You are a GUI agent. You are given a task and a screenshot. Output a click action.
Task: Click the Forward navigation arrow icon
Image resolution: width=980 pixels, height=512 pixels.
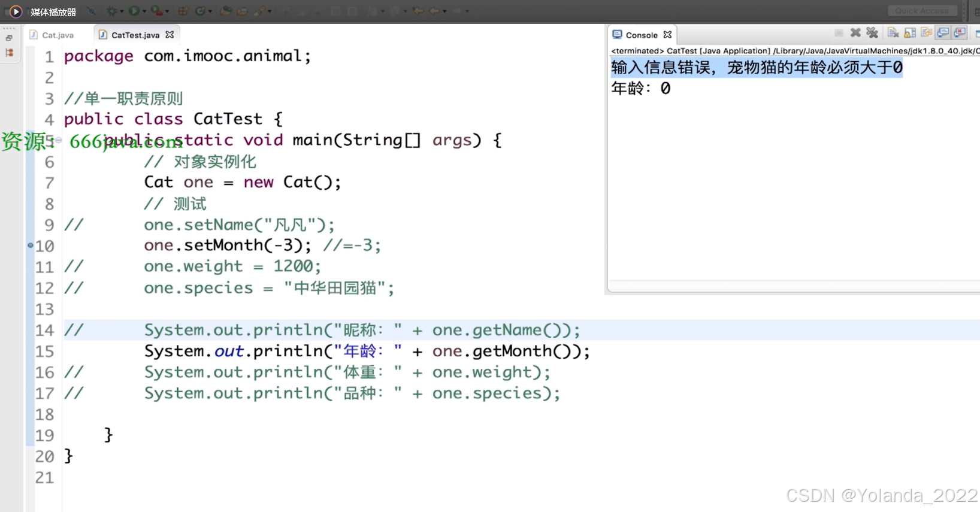tap(456, 11)
